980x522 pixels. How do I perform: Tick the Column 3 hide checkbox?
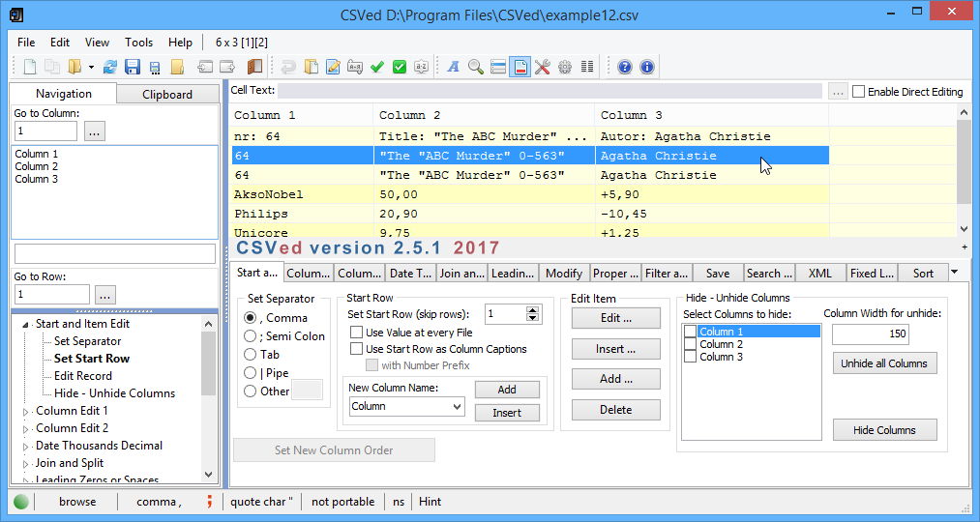coord(691,357)
